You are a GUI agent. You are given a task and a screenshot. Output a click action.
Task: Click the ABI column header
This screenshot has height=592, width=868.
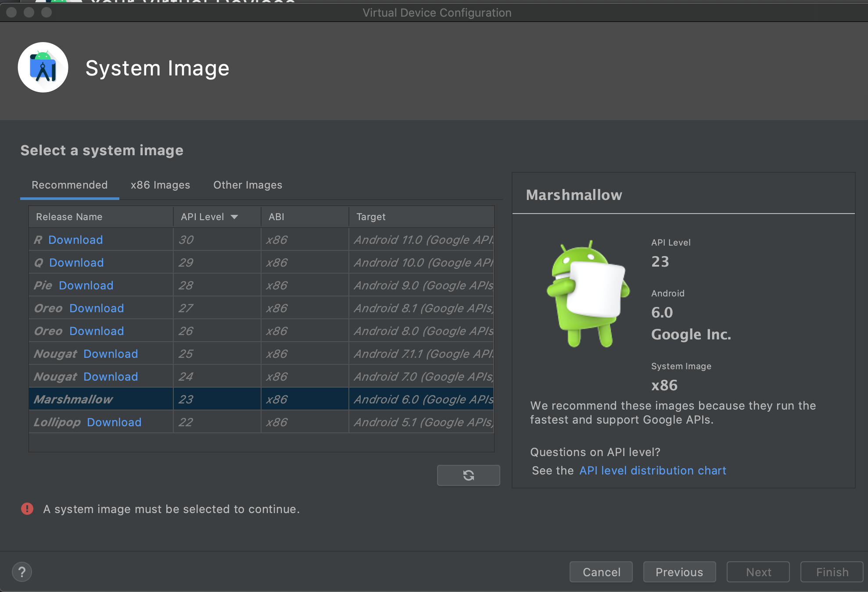click(x=305, y=217)
